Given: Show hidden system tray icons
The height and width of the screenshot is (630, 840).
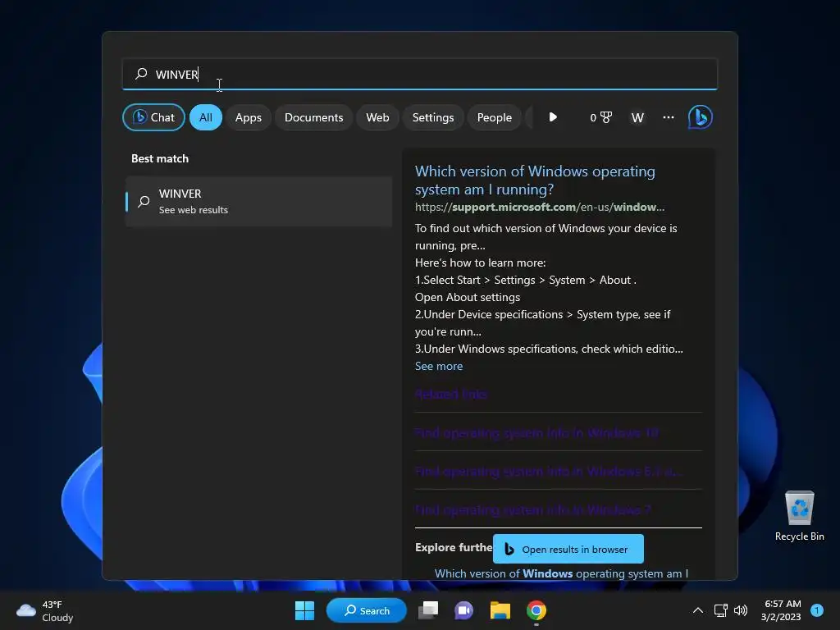Looking at the screenshot, I should [x=698, y=610].
